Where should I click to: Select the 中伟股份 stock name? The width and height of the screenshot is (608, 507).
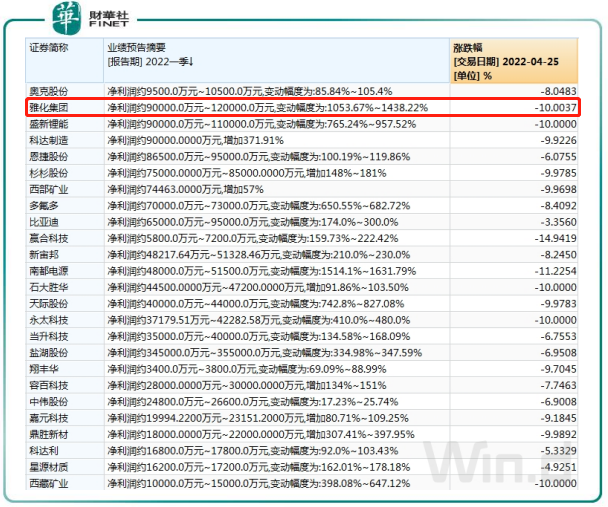coord(49,402)
